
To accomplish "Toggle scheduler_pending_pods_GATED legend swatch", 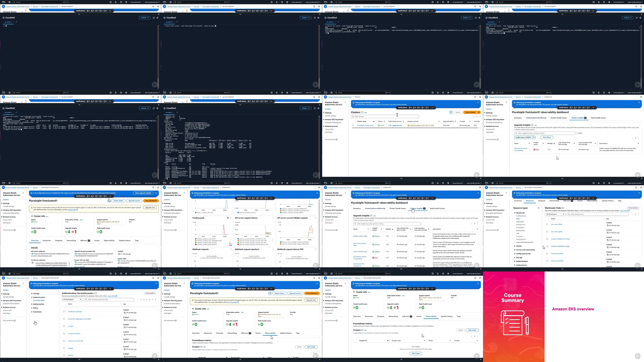I will pos(195,239).
